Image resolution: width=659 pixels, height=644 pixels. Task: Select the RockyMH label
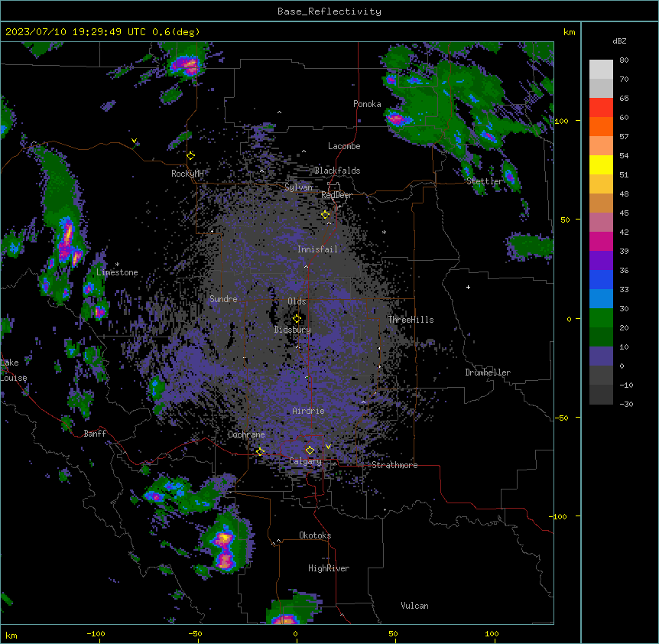coord(187,174)
